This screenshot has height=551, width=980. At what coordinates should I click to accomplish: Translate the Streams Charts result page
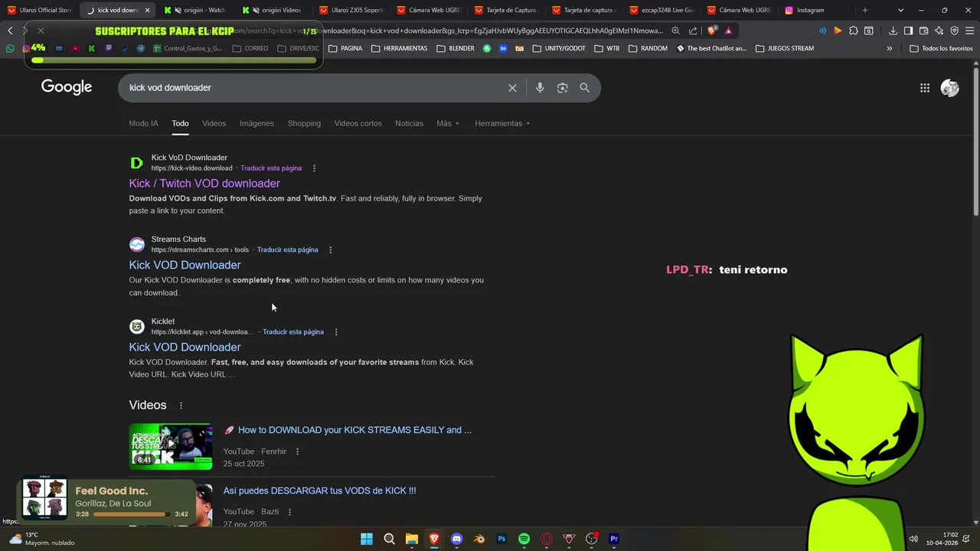click(287, 250)
